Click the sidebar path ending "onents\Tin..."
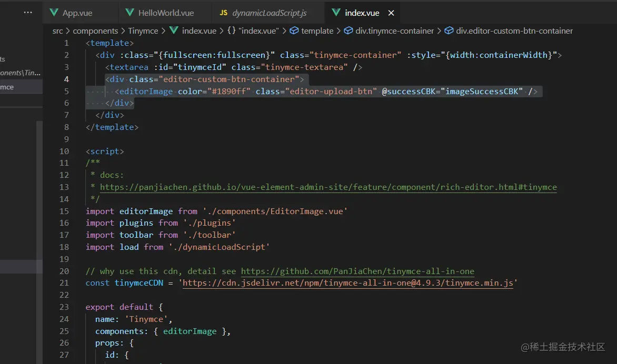The width and height of the screenshot is (617, 364). point(21,73)
